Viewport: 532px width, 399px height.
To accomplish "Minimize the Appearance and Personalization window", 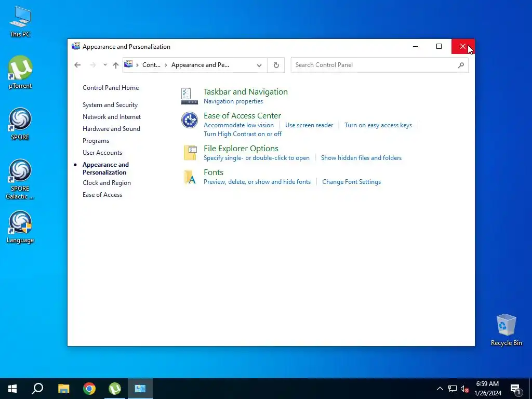I will click(x=415, y=46).
